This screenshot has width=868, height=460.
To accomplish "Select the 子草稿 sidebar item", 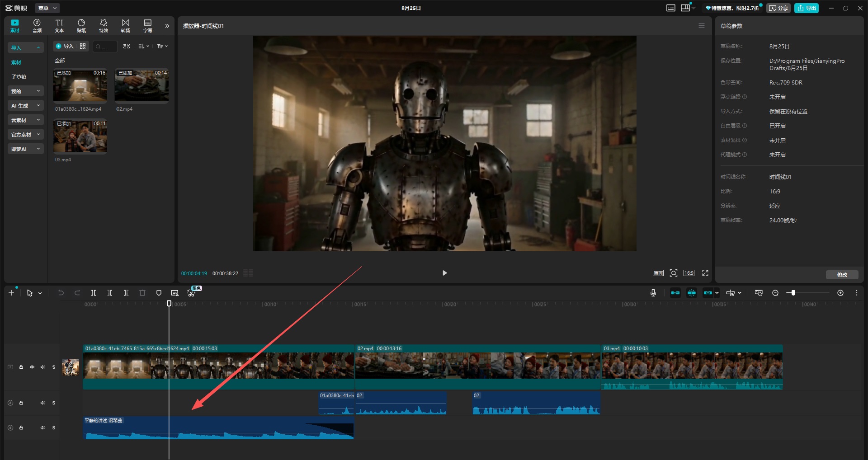I will pos(19,77).
